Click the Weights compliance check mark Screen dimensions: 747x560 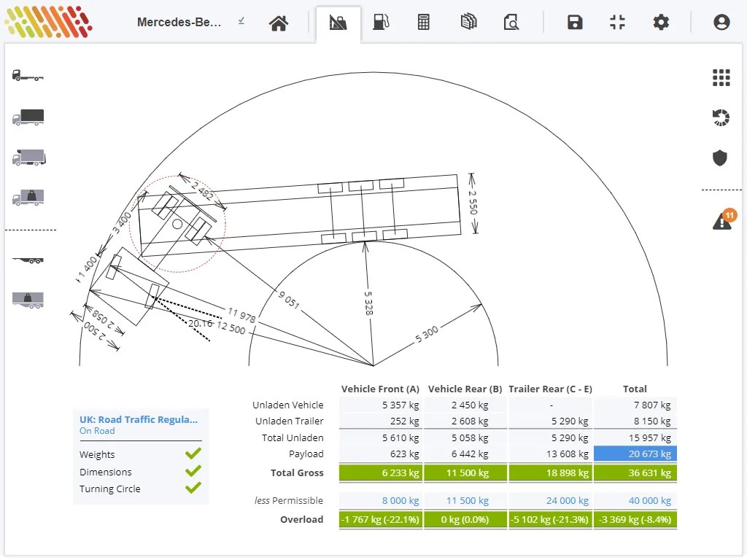point(193,454)
